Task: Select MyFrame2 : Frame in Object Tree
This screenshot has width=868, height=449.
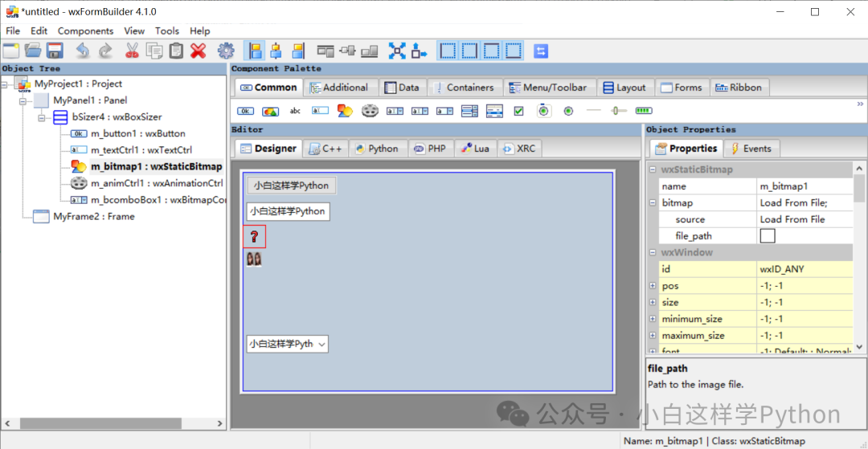Action: [93, 216]
